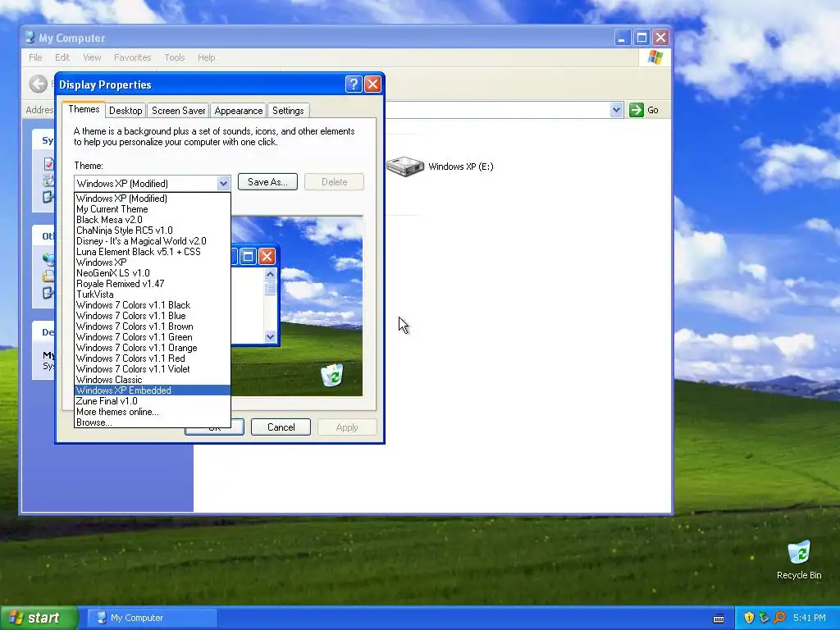The height and width of the screenshot is (630, 840).
Task: Pick Royale Remixed v1.47 theme
Action: (x=152, y=284)
